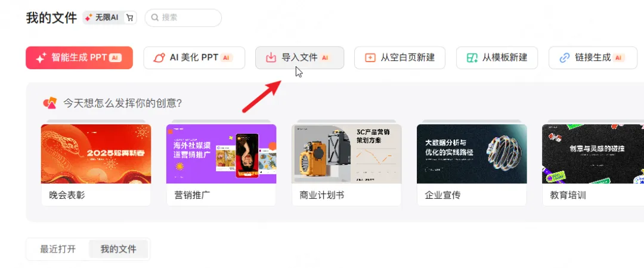
Task: Click the template icon on 从模板新建
Action: tap(472, 58)
